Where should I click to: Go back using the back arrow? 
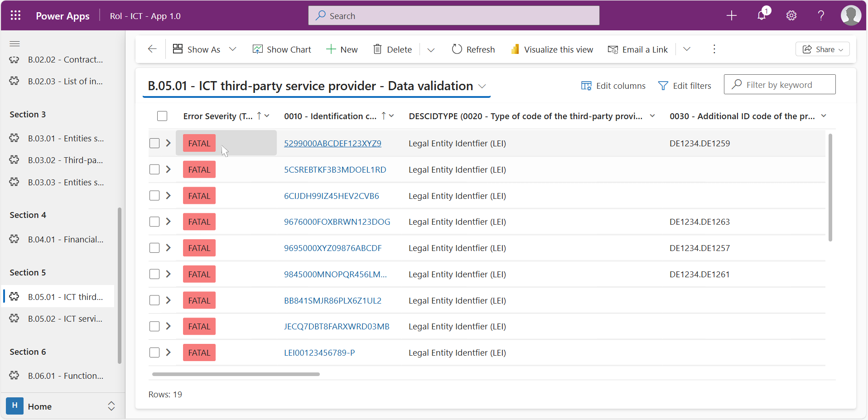pos(152,49)
